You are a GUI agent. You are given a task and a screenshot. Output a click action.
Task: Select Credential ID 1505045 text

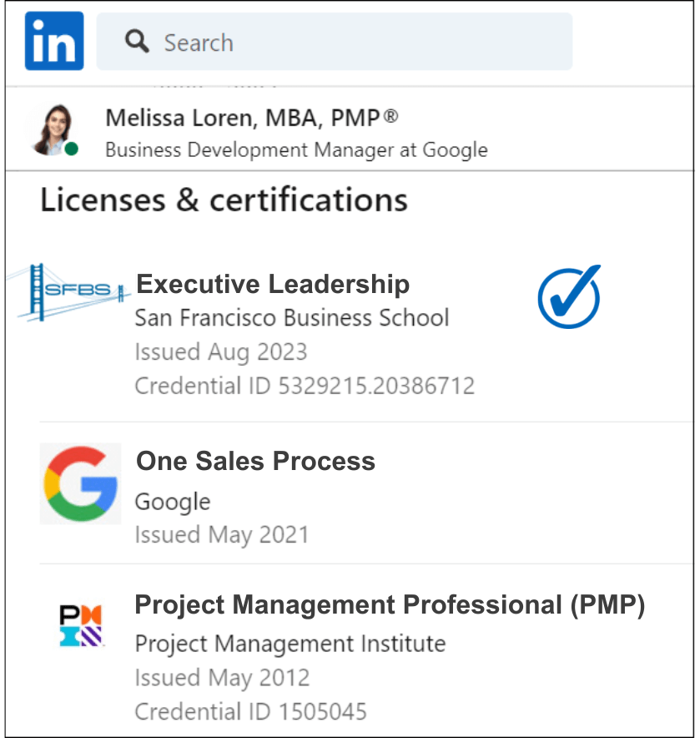coord(251,711)
